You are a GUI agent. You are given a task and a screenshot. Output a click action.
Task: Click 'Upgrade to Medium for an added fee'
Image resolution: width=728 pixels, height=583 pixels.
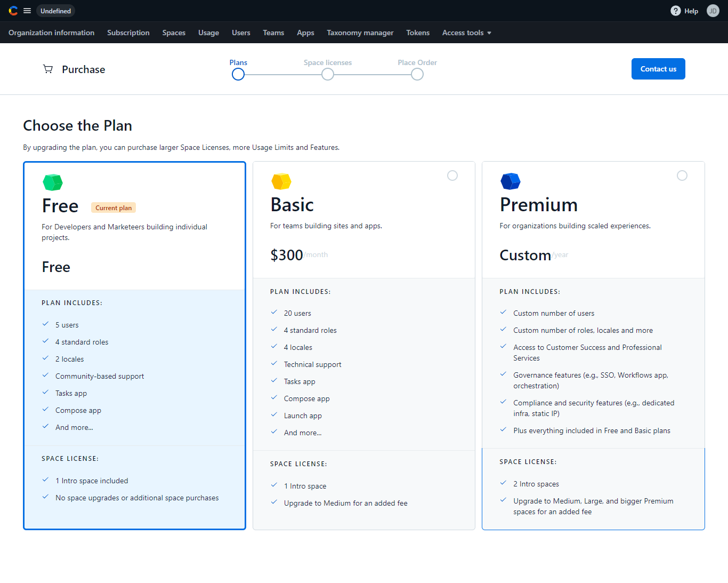[346, 503]
